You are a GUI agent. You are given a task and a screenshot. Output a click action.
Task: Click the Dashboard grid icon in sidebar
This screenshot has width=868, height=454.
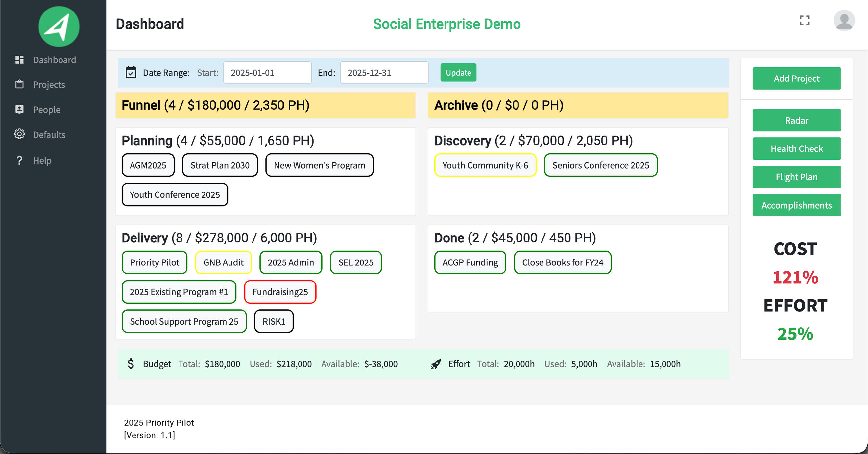tap(19, 59)
